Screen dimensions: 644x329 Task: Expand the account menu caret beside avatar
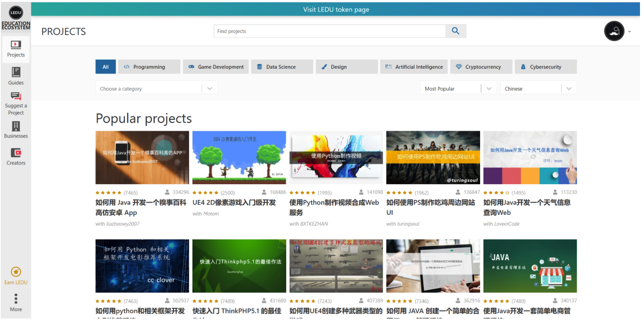(630, 31)
